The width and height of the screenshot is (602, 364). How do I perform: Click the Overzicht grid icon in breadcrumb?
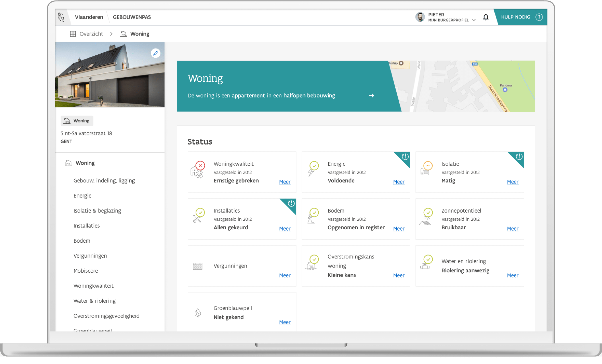73,34
